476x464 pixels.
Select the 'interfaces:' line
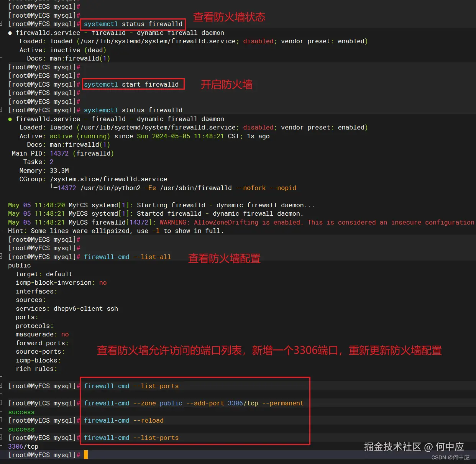click(36, 291)
